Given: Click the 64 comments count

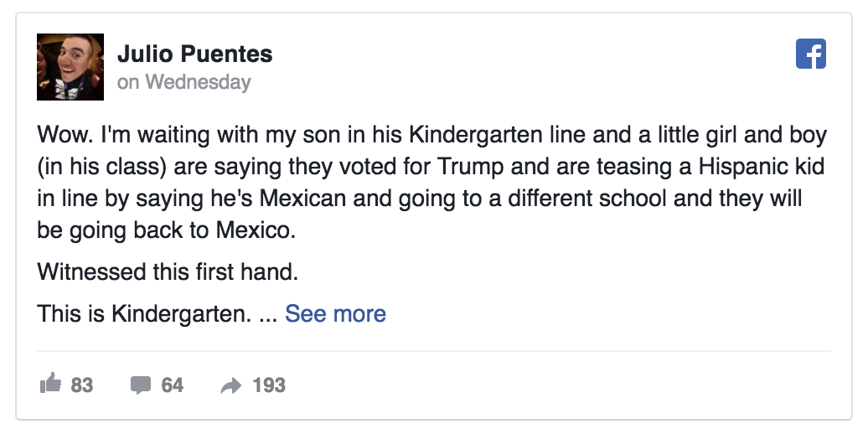Looking at the screenshot, I should coord(172,385).
